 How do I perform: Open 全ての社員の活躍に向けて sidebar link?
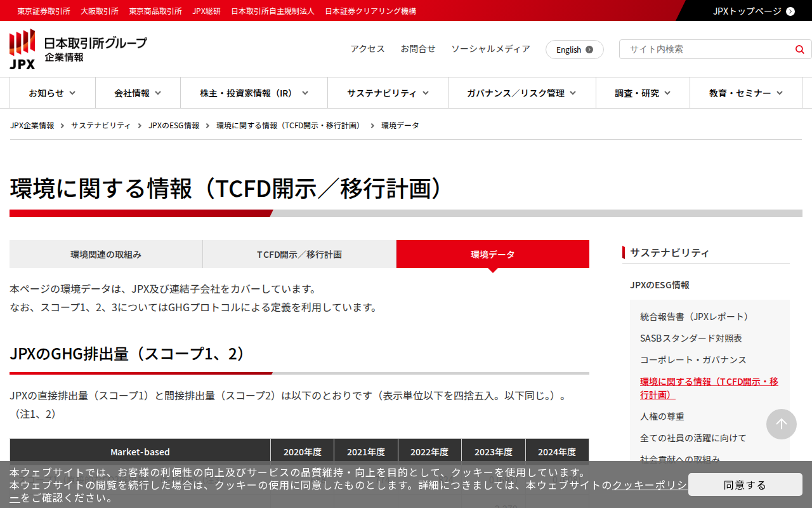(x=693, y=438)
